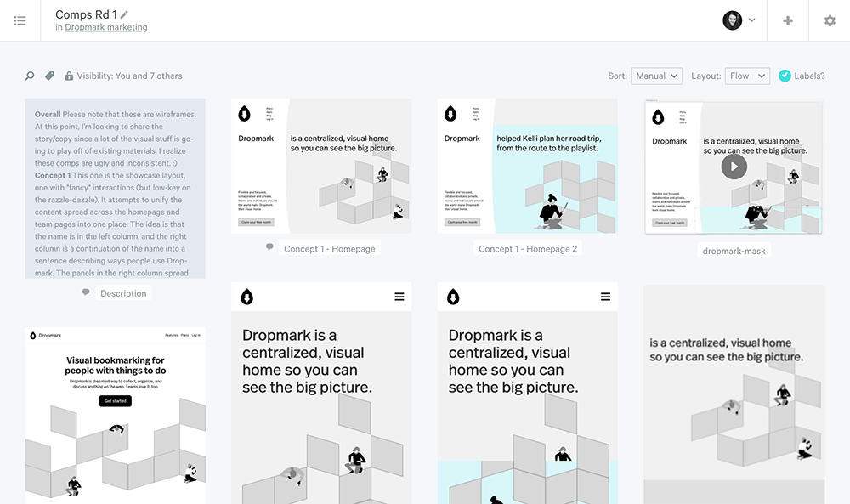The image size is (850, 504).
Task: Open the sidebar list menu icon
Action: coord(20,20)
